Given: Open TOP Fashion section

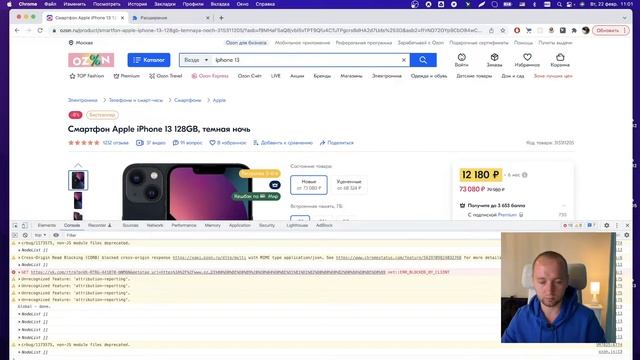Looking at the screenshot, I should coord(87,76).
